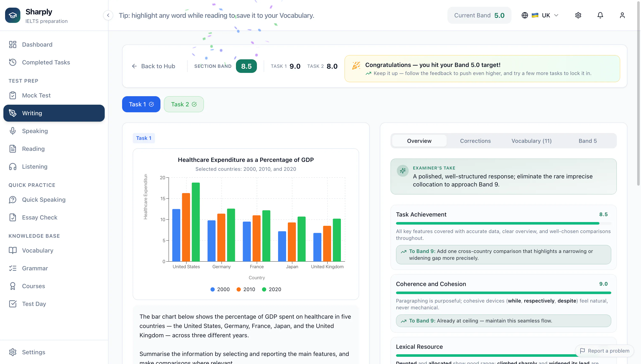Select the Overview feedback tab
The width and height of the screenshot is (641, 364).
[419, 141]
